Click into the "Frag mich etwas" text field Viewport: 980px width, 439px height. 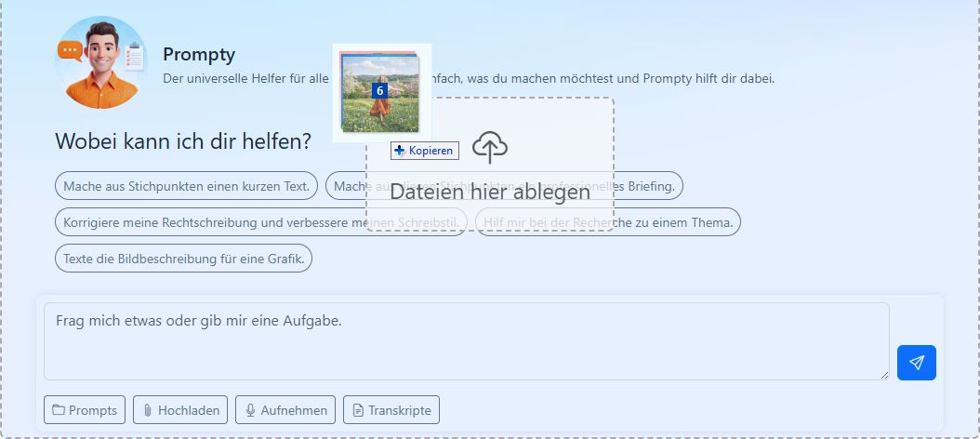(x=465, y=340)
